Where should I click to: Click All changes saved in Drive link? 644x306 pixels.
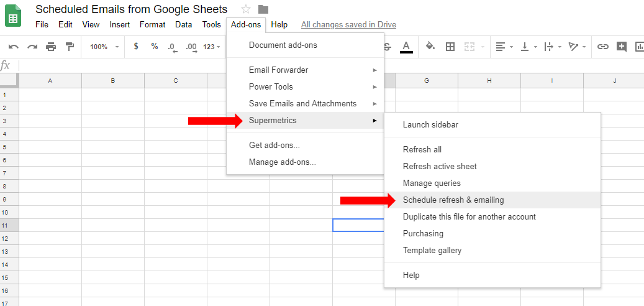pyautogui.click(x=348, y=25)
